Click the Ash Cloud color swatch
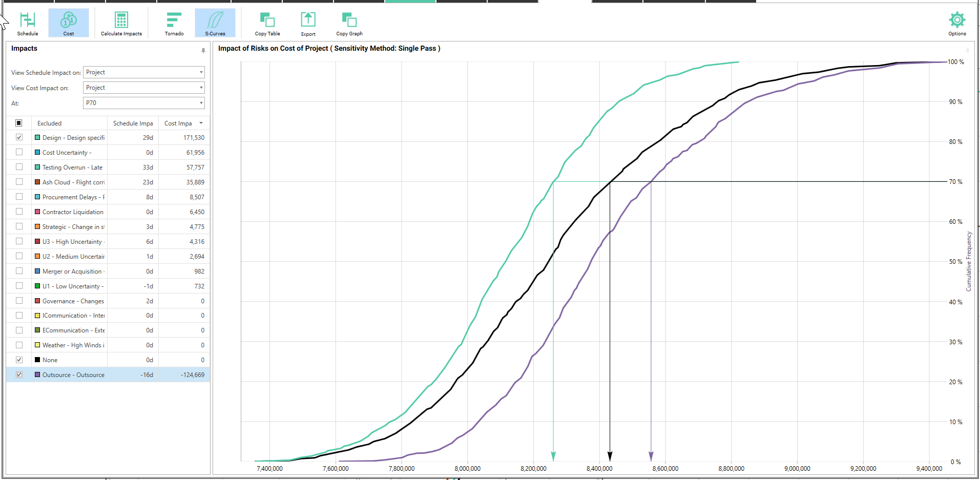The width and height of the screenshot is (980, 480). coord(37,182)
